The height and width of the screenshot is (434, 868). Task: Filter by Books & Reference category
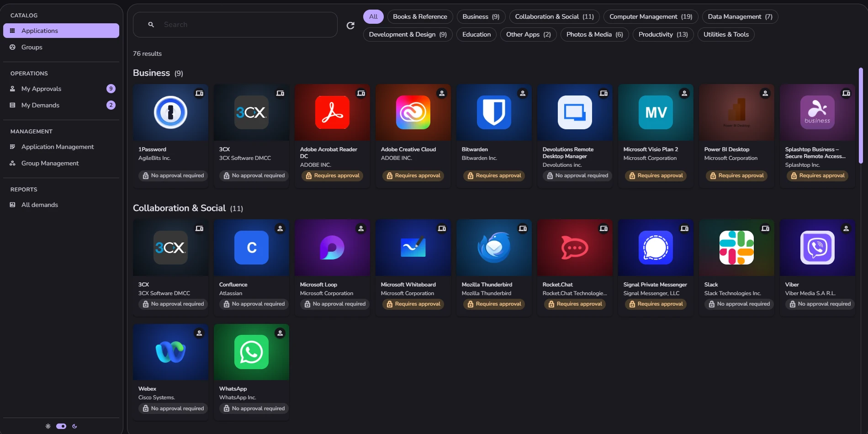click(x=420, y=16)
